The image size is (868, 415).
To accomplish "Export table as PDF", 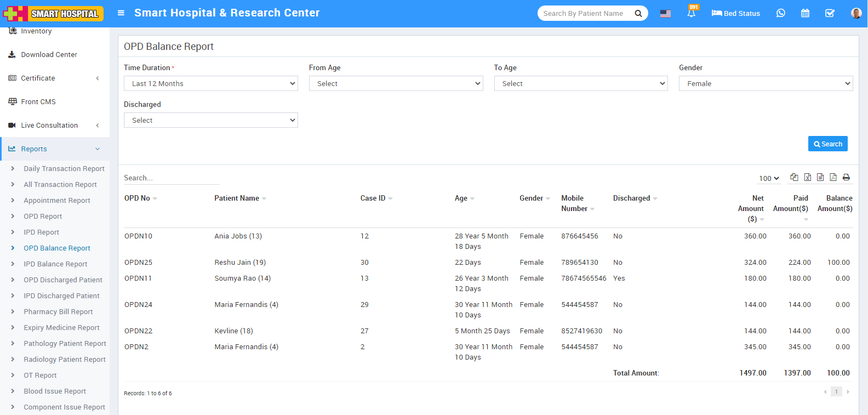I will click(833, 177).
